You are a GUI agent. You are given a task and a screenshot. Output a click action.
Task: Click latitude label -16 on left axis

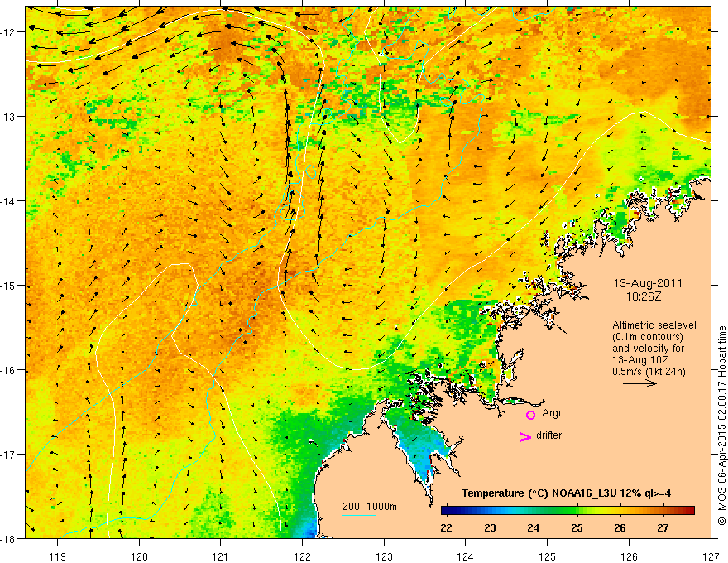[x=8, y=370]
